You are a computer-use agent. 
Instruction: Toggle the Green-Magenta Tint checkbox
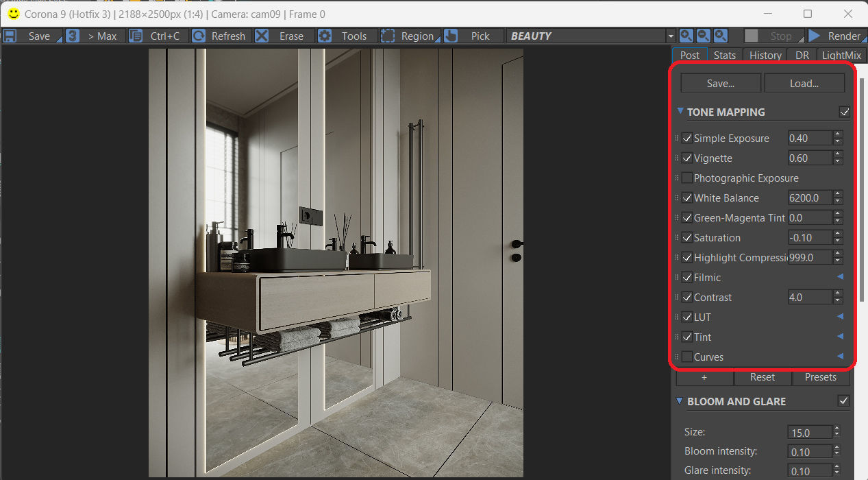pos(687,218)
